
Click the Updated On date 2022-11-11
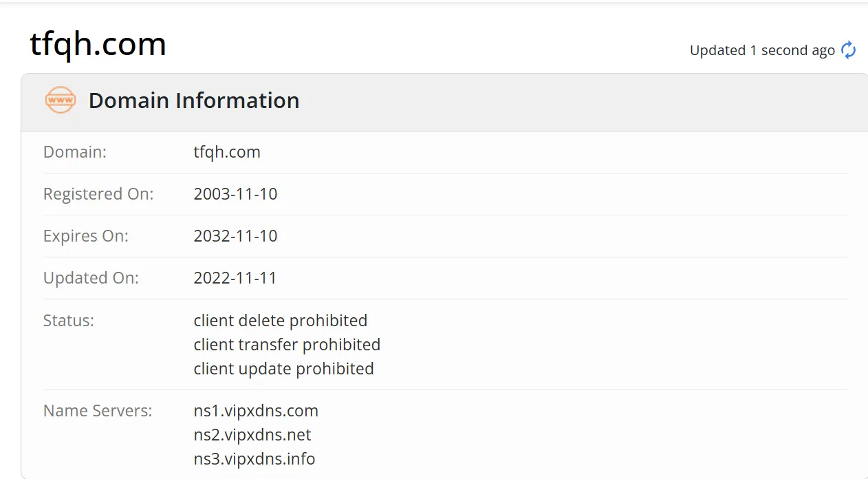(235, 278)
